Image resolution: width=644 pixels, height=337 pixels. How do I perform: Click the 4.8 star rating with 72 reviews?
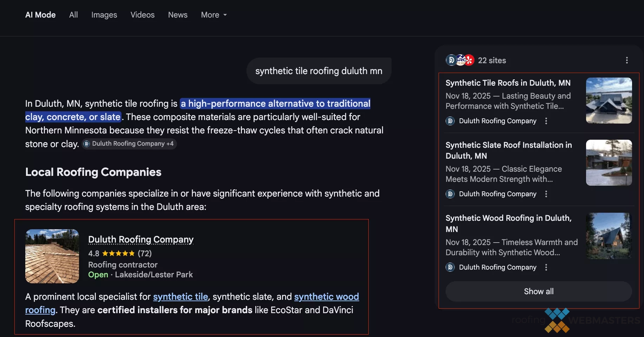pos(120,253)
